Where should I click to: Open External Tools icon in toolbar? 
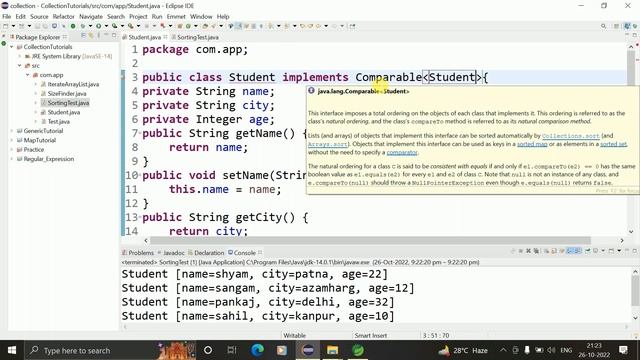pyautogui.click(x=131, y=26)
